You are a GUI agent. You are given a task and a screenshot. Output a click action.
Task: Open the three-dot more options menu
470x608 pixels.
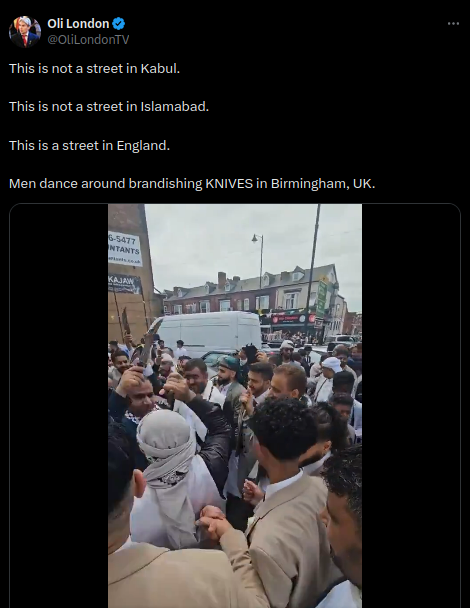tap(453, 24)
